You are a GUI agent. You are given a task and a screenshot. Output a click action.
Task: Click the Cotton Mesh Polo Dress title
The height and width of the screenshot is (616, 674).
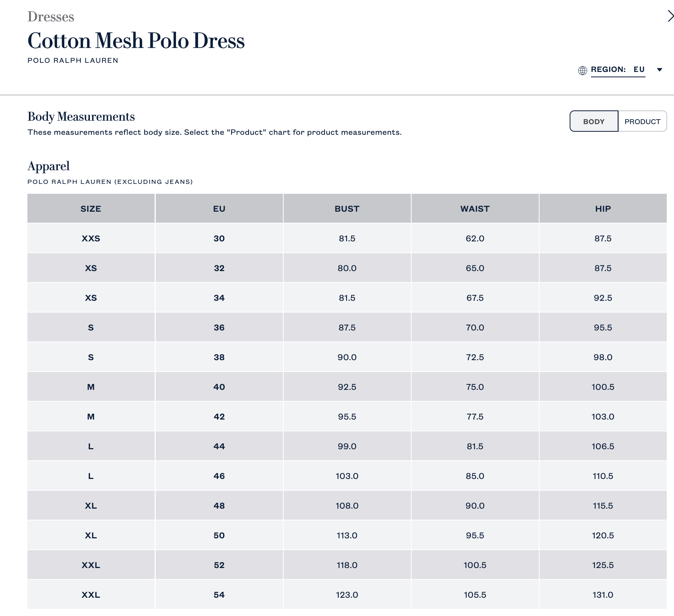coord(136,41)
